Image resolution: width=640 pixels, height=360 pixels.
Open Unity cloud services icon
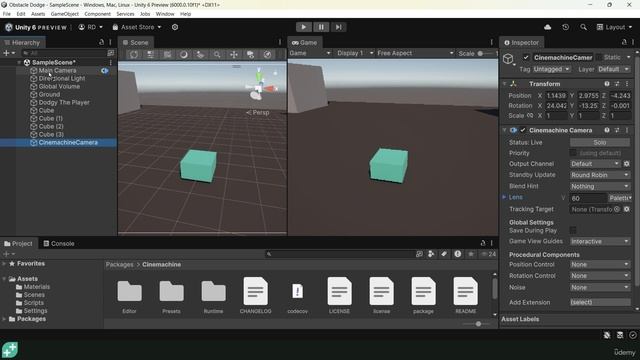548,27
